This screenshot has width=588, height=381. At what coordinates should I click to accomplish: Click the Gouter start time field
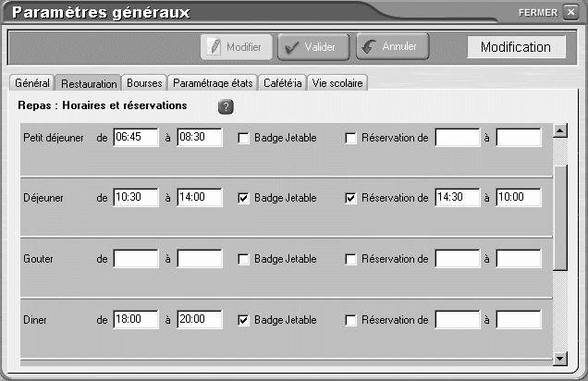(136, 258)
